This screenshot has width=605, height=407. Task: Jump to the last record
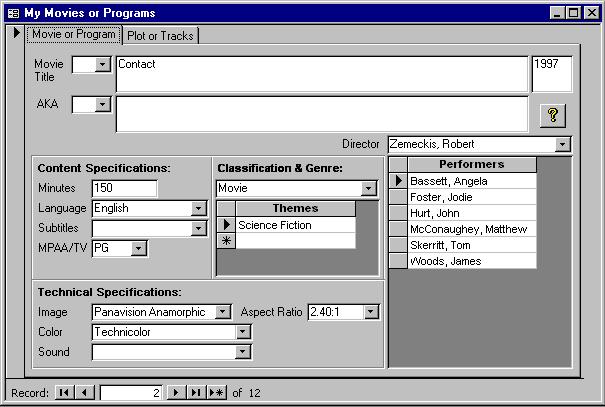[196, 393]
